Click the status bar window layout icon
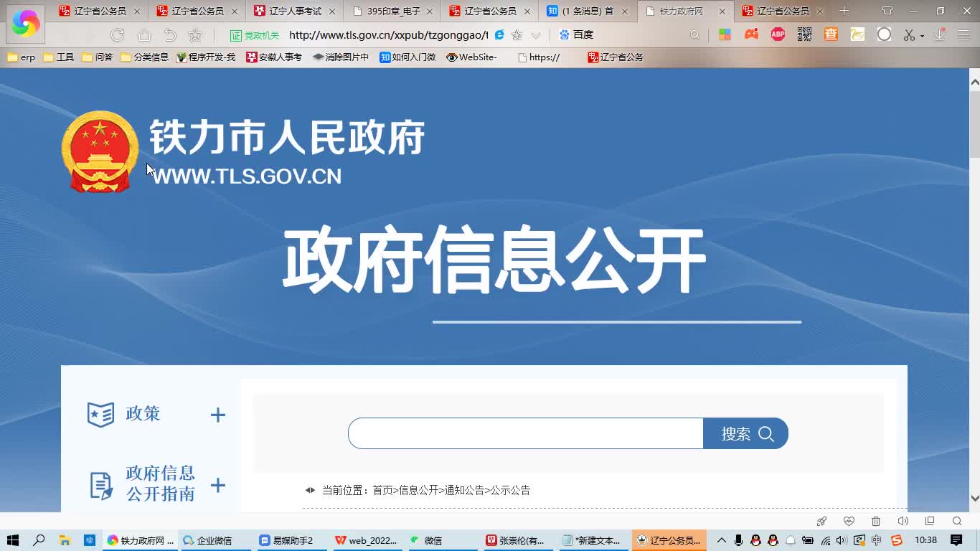The image size is (980, 551). pyautogui.click(x=930, y=521)
